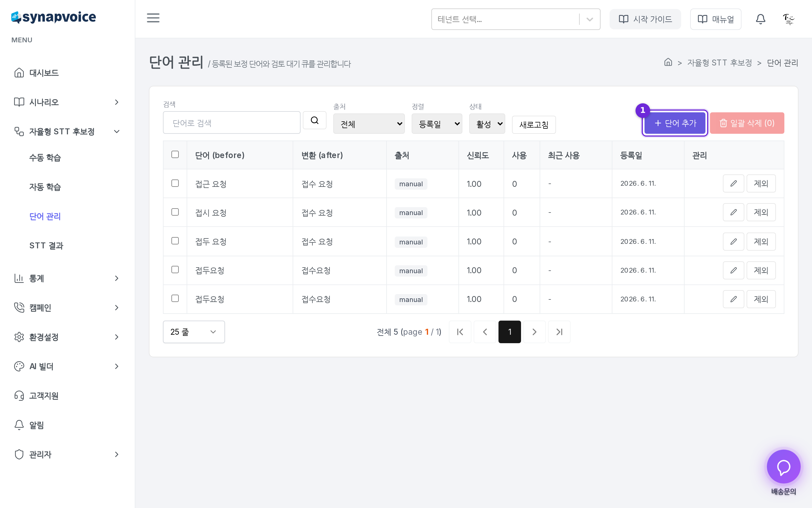Viewport: 812px width, 508px height.
Task: Open 수동 학습 submenu item
Action: pyautogui.click(x=45, y=158)
